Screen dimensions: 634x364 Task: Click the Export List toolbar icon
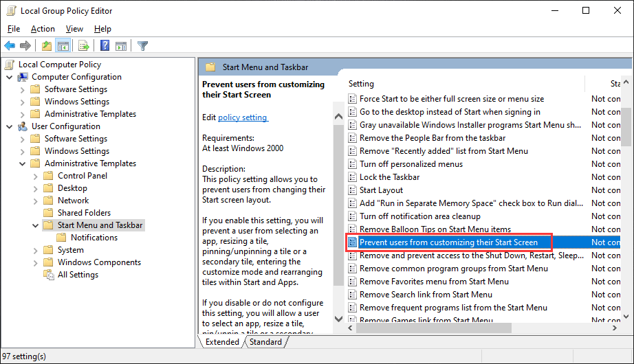pos(84,46)
